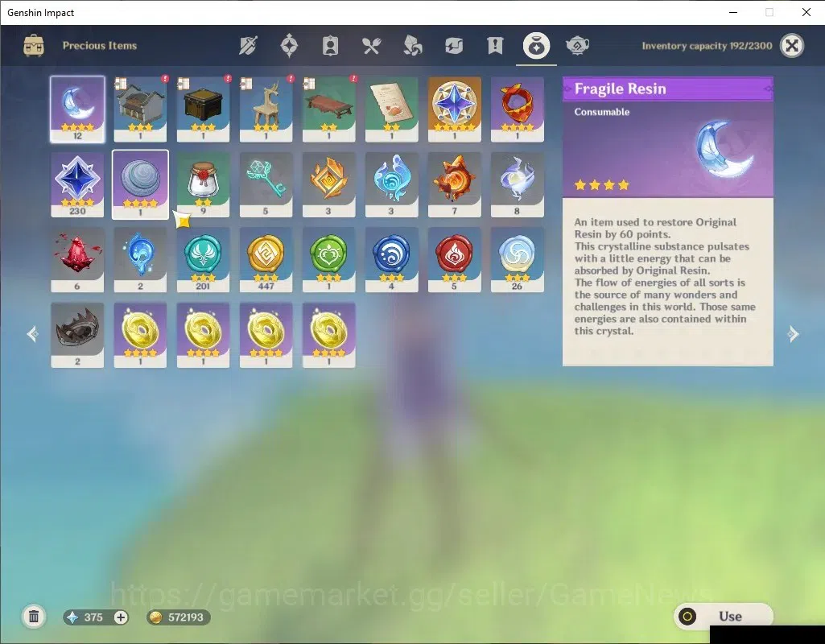825x644 pixels.
Task: Add Primogems with the plus button
Action: tap(121, 617)
